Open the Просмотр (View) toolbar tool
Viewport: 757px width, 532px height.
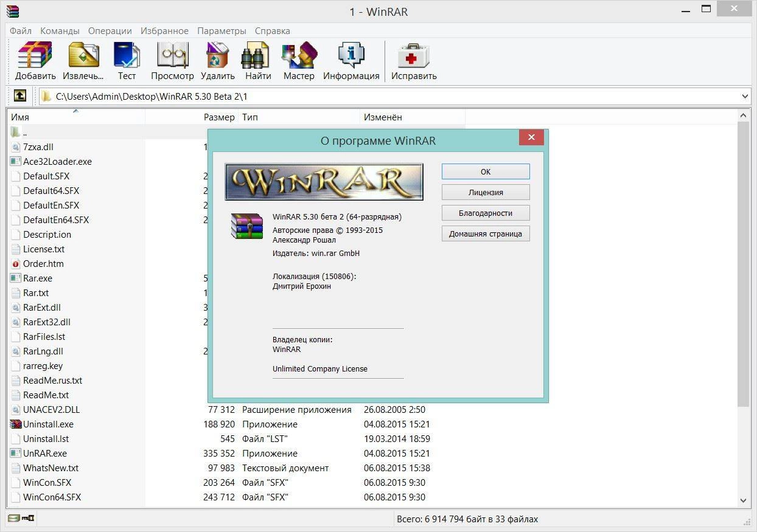pos(172,55)
